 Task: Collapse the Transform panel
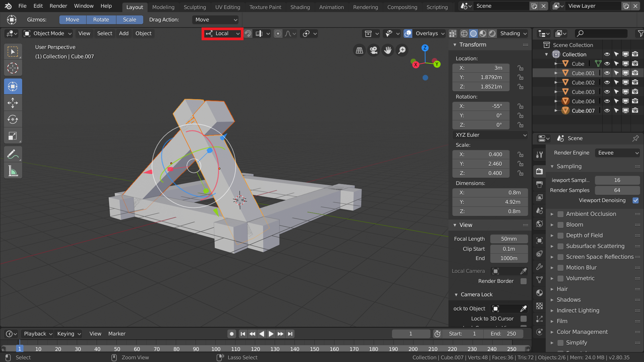(x=455, y=45)
